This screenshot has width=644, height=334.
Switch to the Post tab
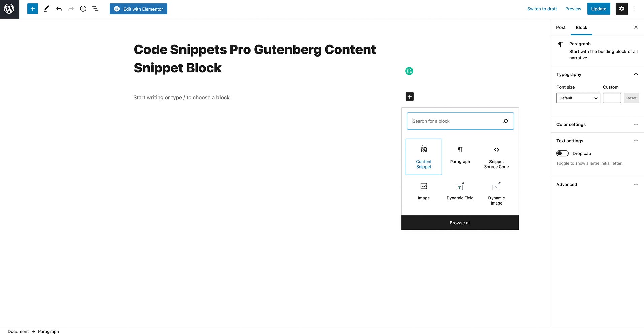561,27
